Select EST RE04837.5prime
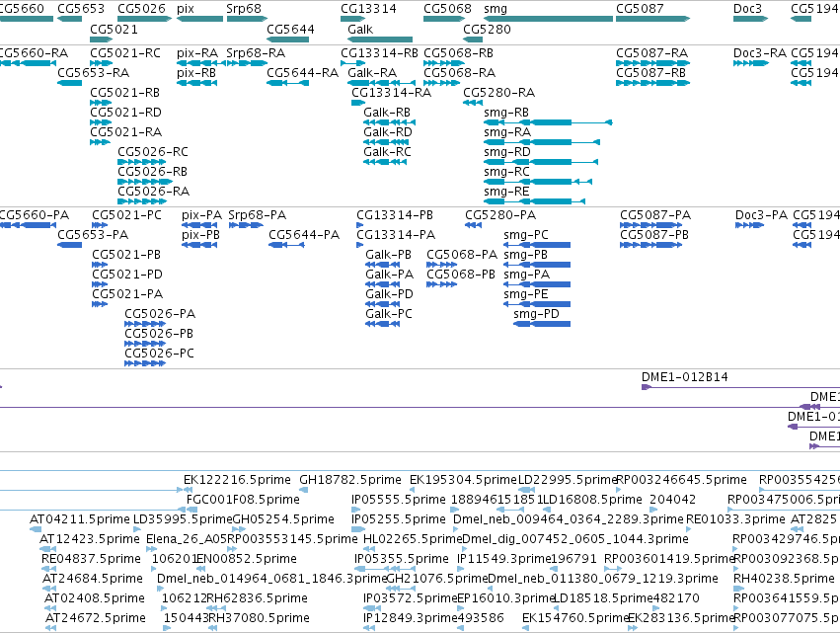Viewport: 840px width, 633px height. (x=48, y=569)
